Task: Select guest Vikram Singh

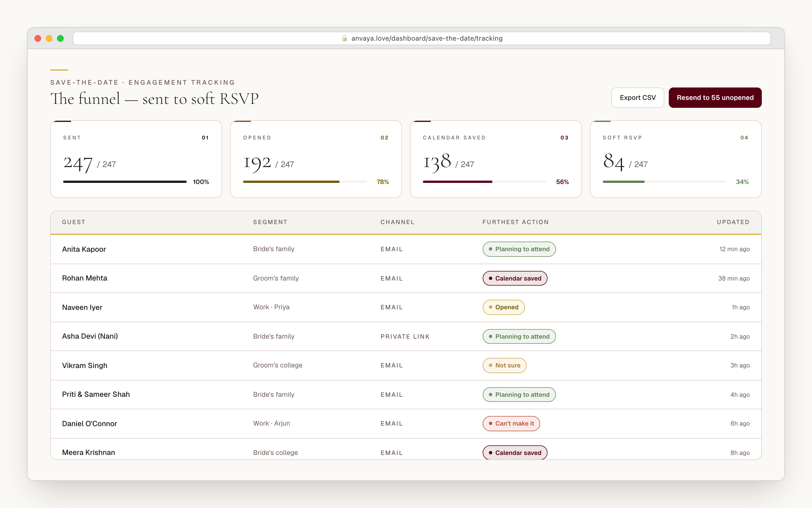Action: (85, 365)
